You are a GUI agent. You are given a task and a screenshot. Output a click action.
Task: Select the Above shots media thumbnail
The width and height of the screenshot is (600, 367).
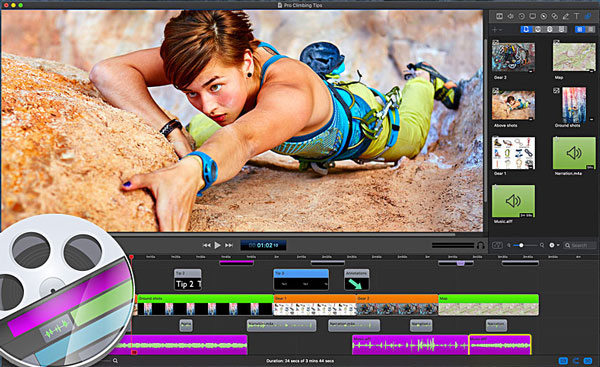pos(513,104)
